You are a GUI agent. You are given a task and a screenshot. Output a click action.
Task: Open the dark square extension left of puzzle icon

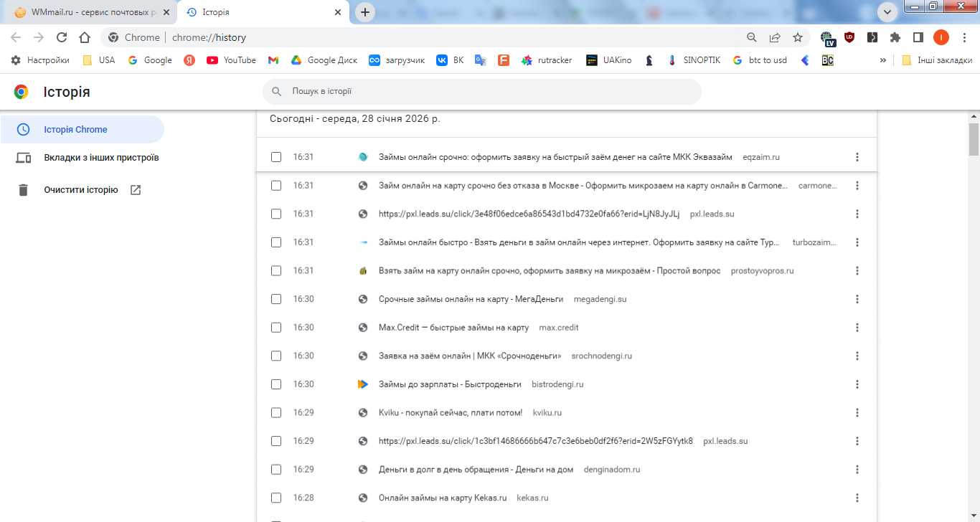pos(872,37)
